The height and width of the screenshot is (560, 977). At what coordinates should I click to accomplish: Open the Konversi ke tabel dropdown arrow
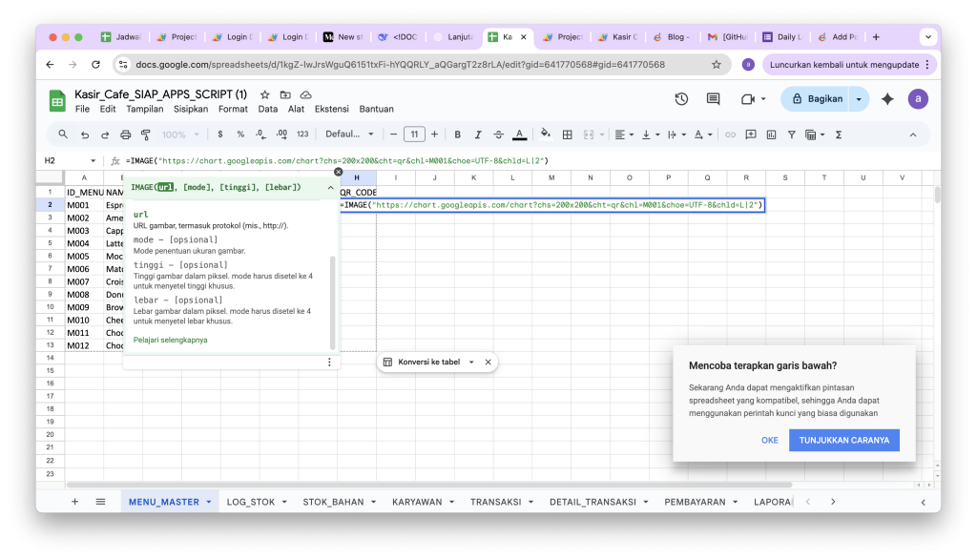point(471,363)
